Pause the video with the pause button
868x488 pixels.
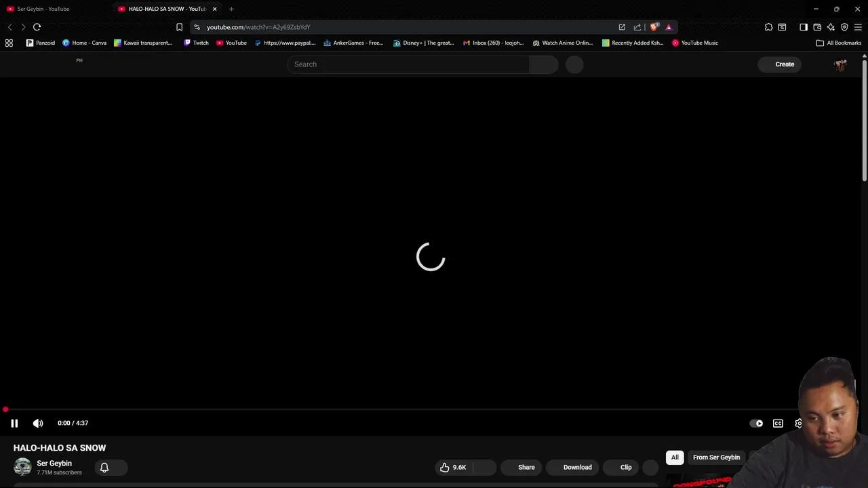pyautogui.click(x=14, y=423)
